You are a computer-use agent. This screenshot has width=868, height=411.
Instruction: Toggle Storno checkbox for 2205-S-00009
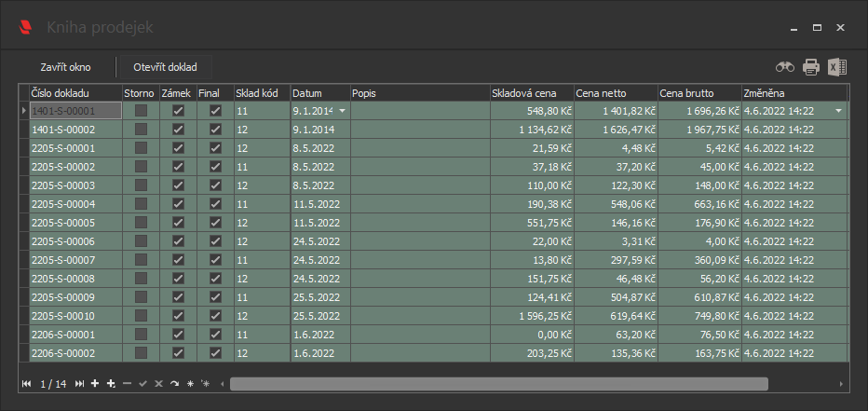142,297
